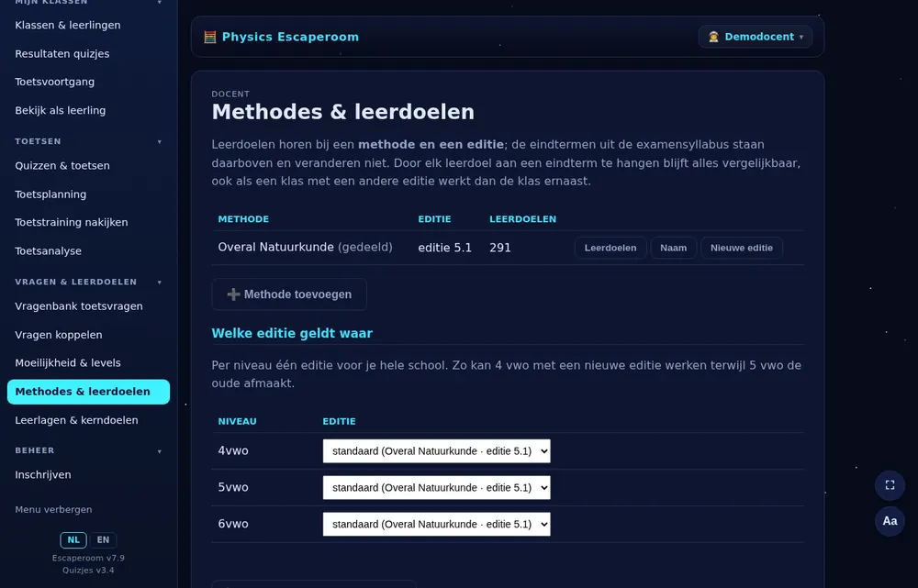Image resolution: width=918 pixels, height=588 pixels.
Task: Open text size settings via Aa button
Action: 890,521
